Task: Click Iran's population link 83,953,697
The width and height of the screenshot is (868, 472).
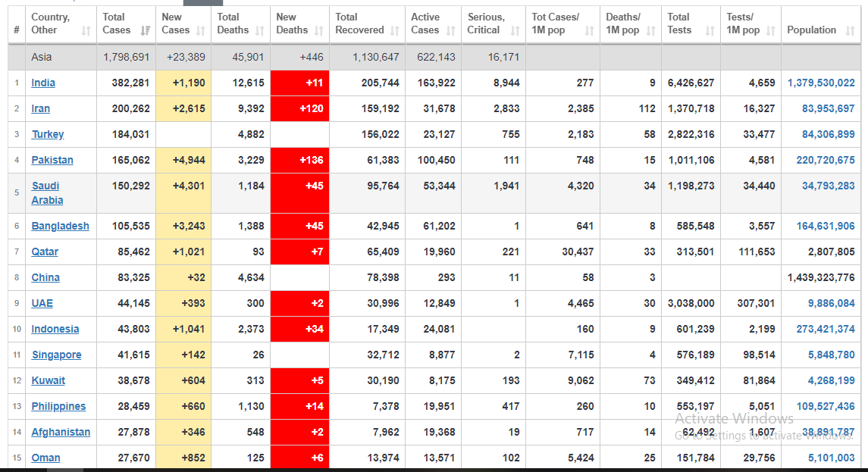Action: pos(828,108)
